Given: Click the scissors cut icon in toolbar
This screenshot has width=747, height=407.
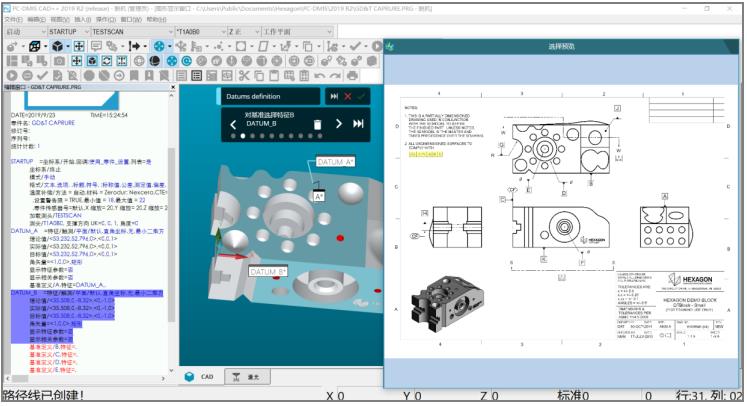Looking at the screenshot, I should (x=243, y=75).
